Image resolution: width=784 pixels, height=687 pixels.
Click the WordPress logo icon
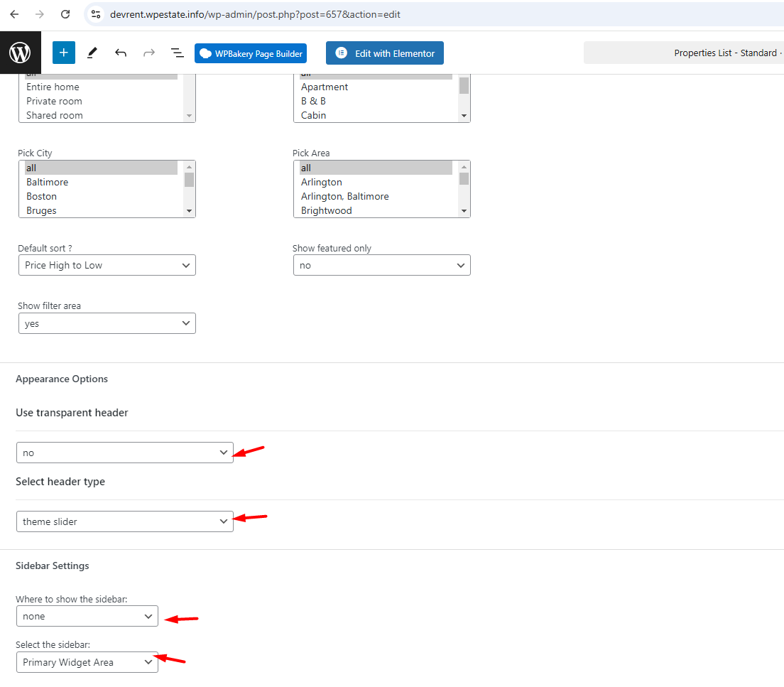[20, 53]
